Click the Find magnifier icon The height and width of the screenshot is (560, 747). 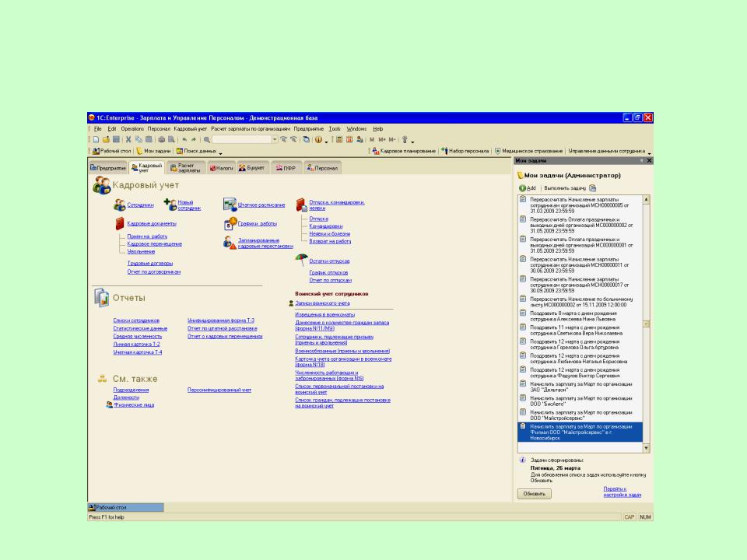tap(207, 139)
